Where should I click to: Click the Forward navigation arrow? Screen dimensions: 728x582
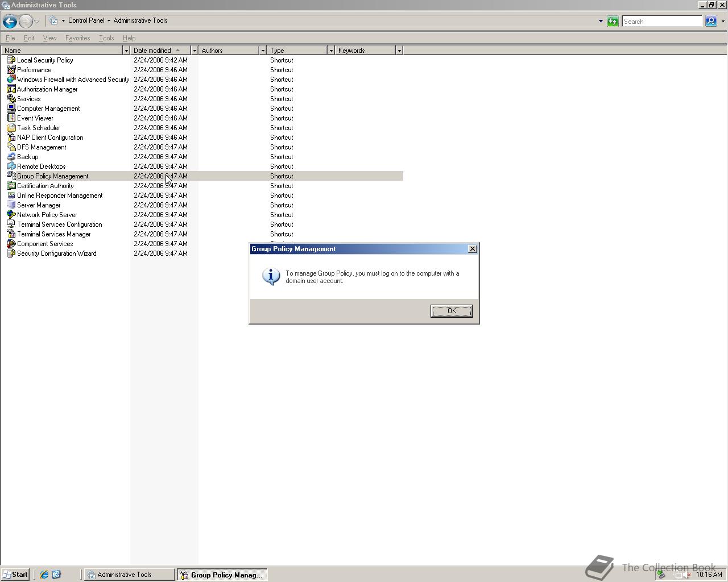pos(26,22)
